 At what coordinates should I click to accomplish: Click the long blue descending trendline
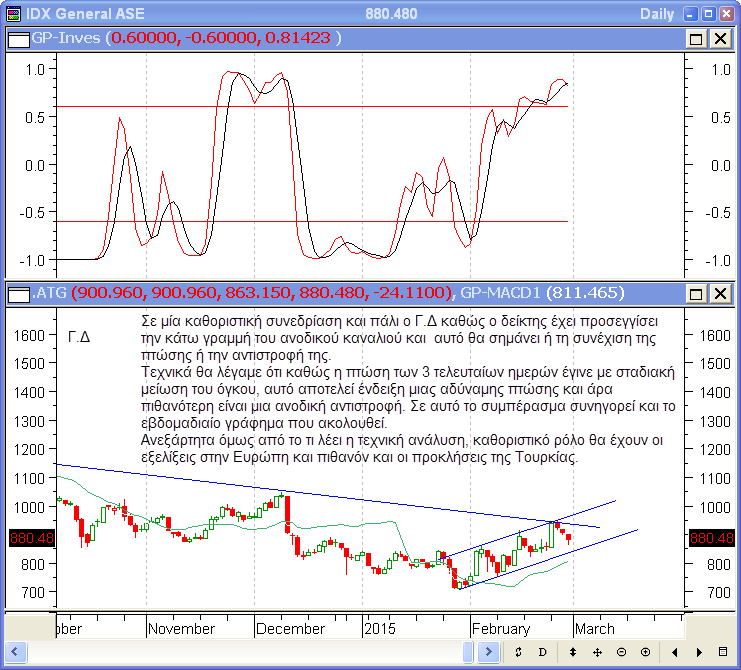328,496
